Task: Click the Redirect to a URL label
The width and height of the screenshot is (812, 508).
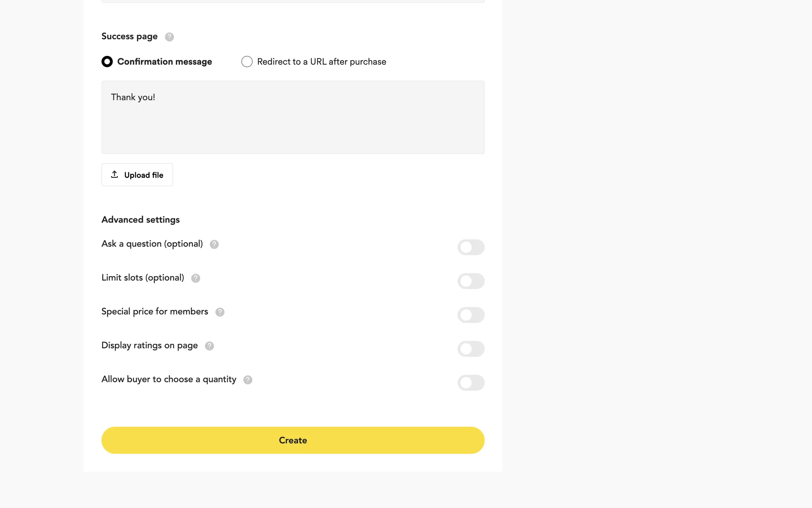Action: click(321, 62)
